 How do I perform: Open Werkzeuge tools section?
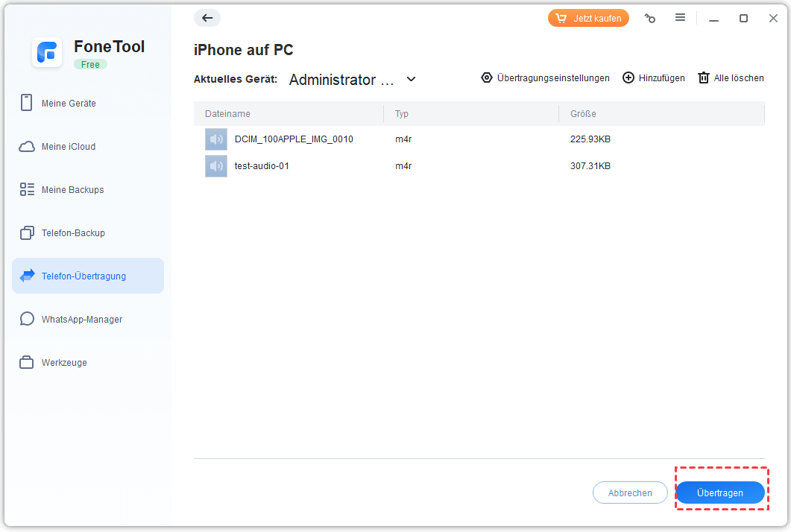click(64, 363)
